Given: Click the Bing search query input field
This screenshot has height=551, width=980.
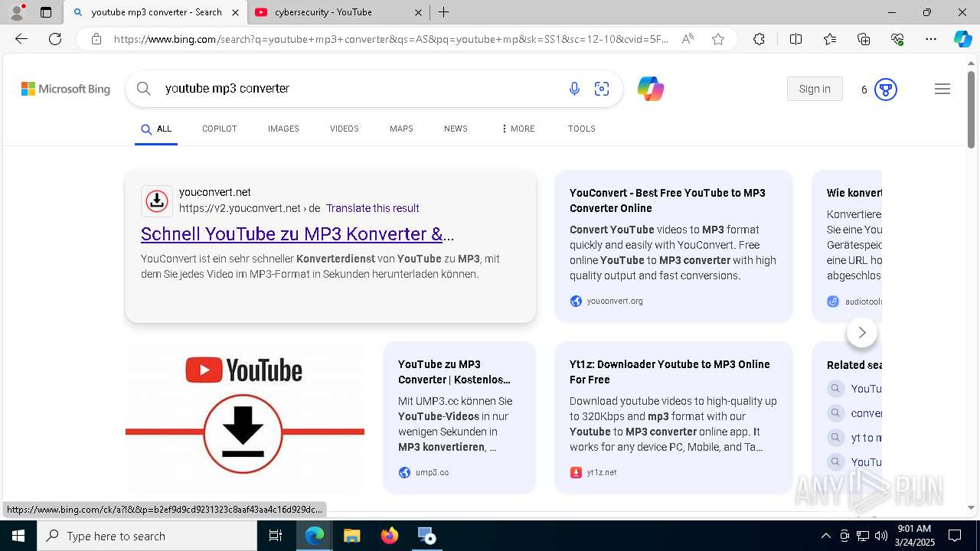Looking at the screenshot, I should pyautogui.click(x=360, y=89).
